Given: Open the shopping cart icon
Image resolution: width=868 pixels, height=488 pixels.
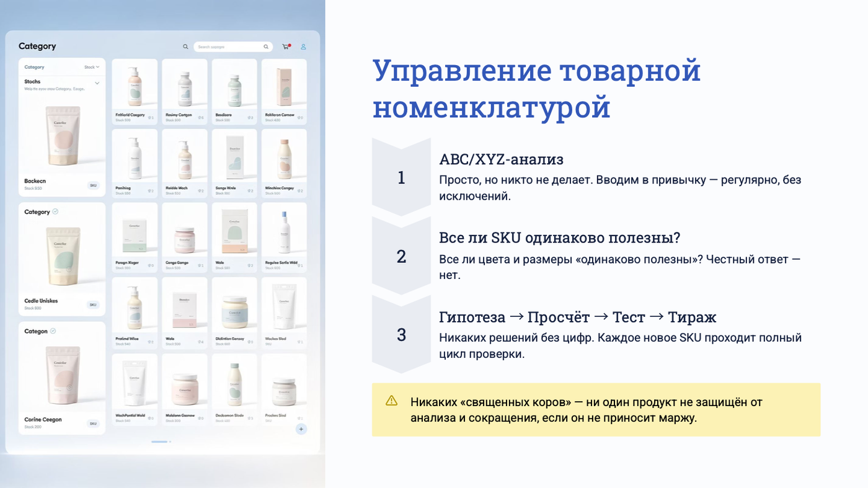Looking at the screenshot, I should pos(286,47).
